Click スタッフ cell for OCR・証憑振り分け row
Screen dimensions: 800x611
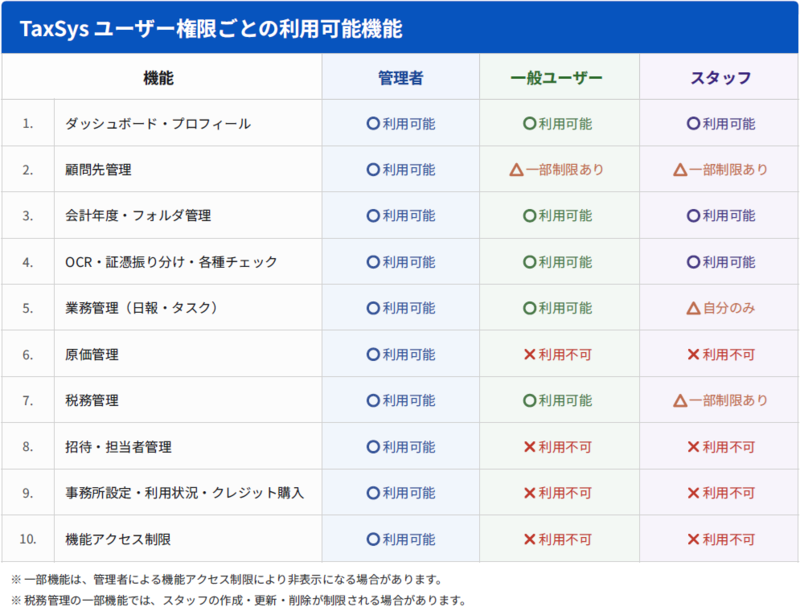[721, 262]
